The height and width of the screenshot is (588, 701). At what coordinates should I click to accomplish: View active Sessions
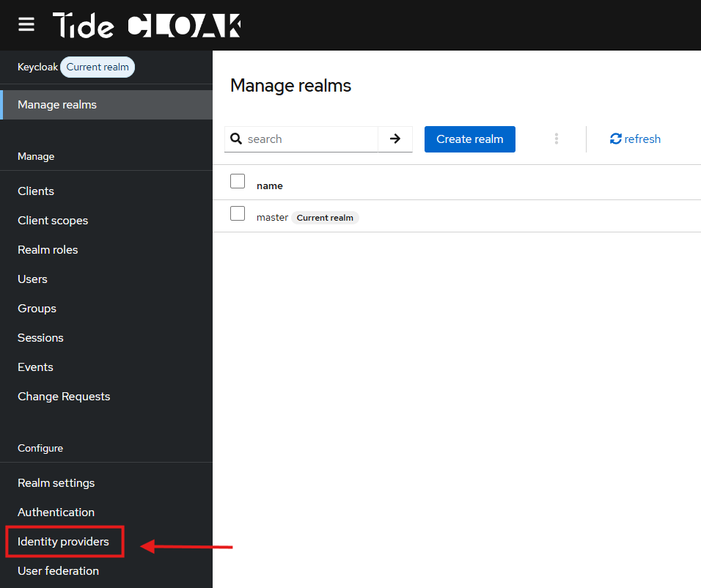pyautogui.click(x=40, y=337)
